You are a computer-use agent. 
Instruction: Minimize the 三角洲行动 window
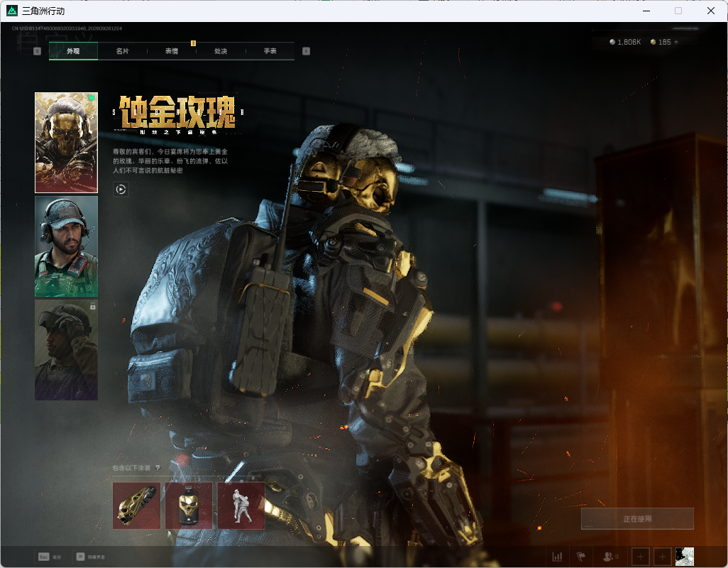pos(646,11)
